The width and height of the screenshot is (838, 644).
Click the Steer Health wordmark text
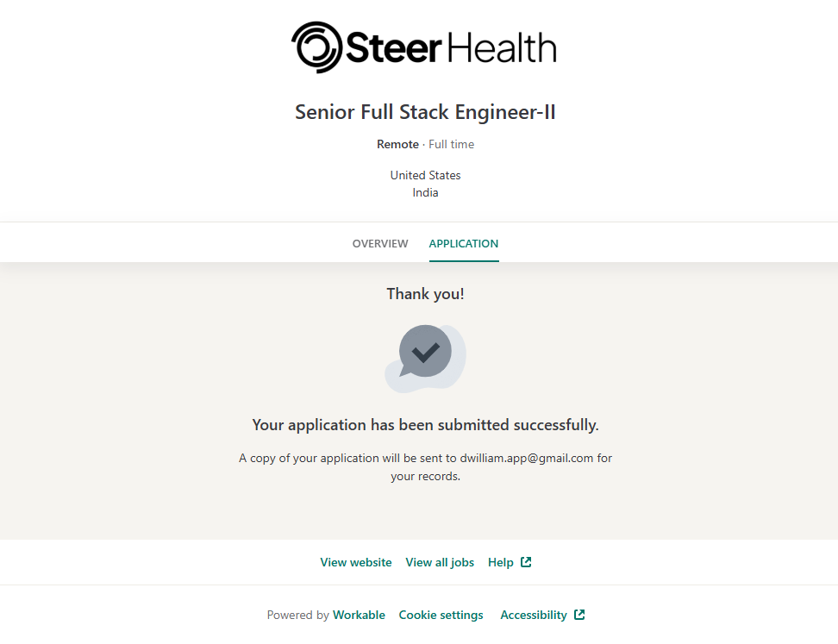click(452, 47)
